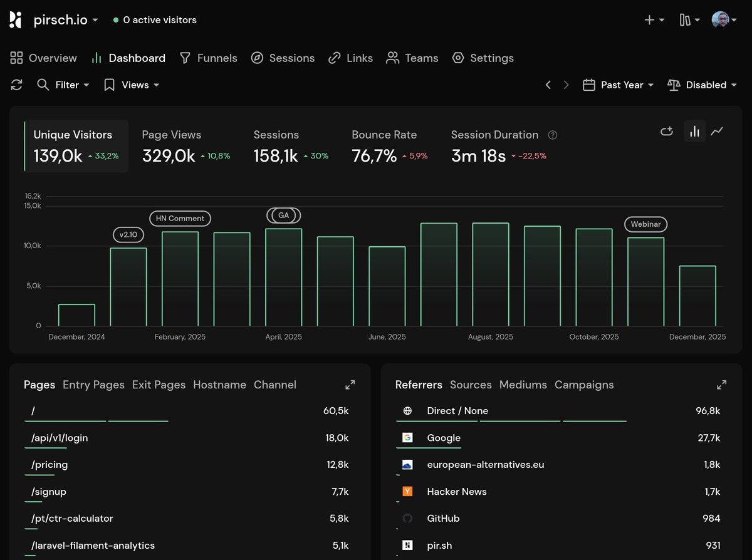Image resolution: width=752 pixels, height=560 pixels.
Task: Switch to the Funnels tab
Action: (x=216, y=58)
